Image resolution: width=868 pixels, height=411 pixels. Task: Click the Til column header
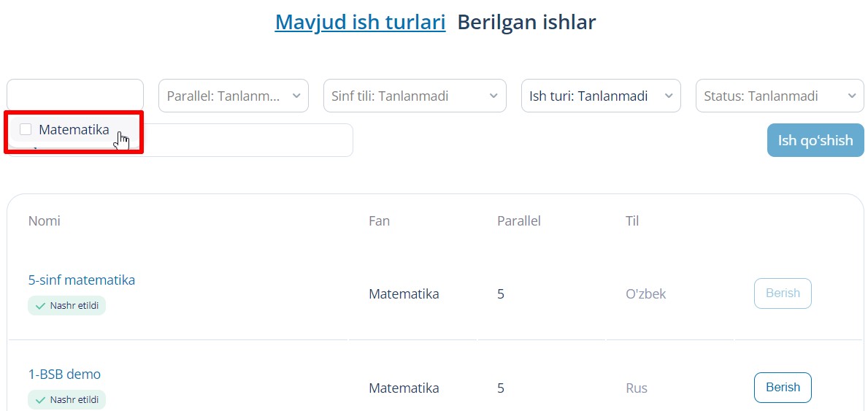(632, 220)
